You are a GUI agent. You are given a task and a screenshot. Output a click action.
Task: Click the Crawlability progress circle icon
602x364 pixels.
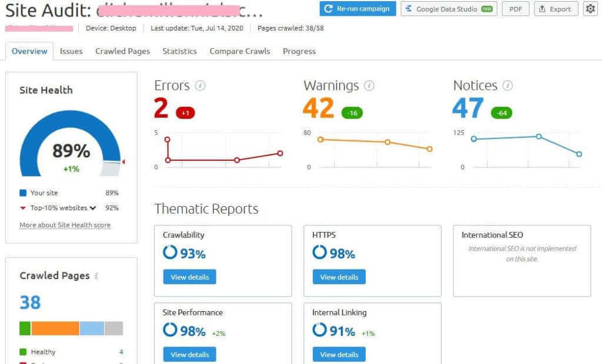pos(170,252)
